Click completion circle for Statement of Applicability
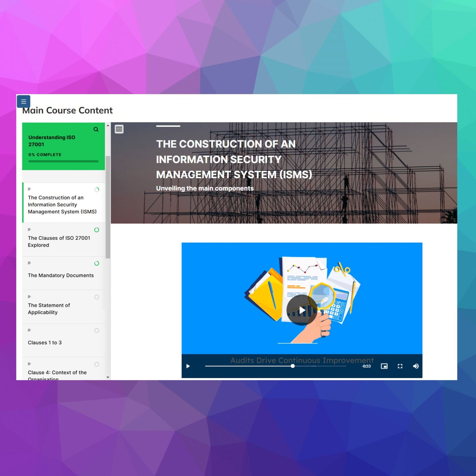Viewport: 476px width, 476px height. 97,297
